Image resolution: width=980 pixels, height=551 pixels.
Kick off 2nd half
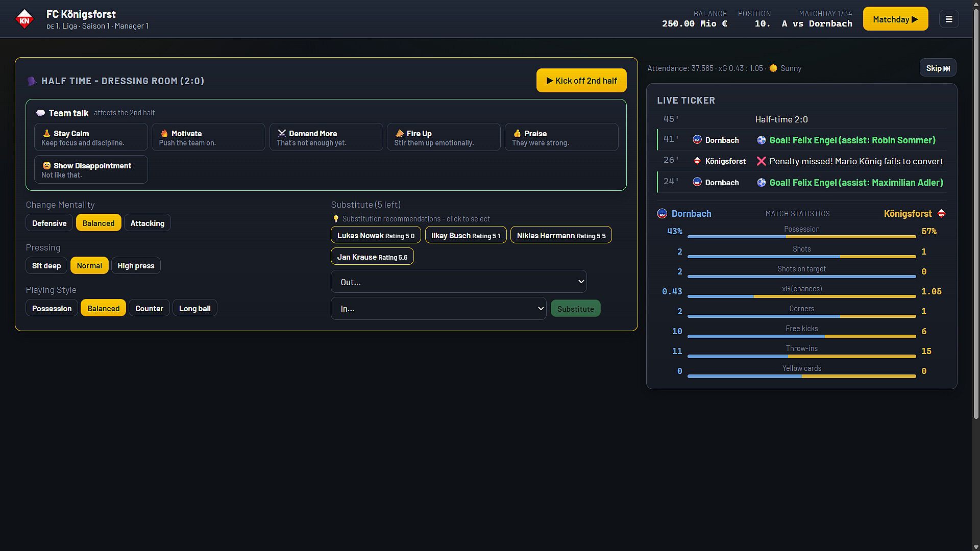coord(581,81)
